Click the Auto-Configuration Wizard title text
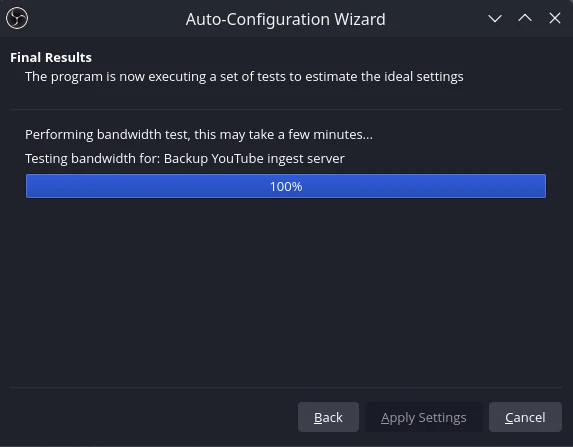 [285, 19]
